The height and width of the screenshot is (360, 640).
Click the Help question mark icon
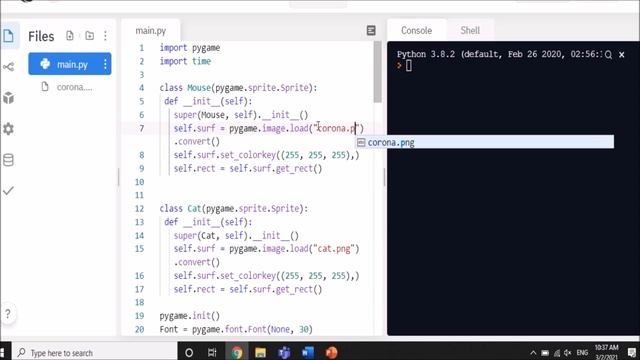[x=8, y=313]
